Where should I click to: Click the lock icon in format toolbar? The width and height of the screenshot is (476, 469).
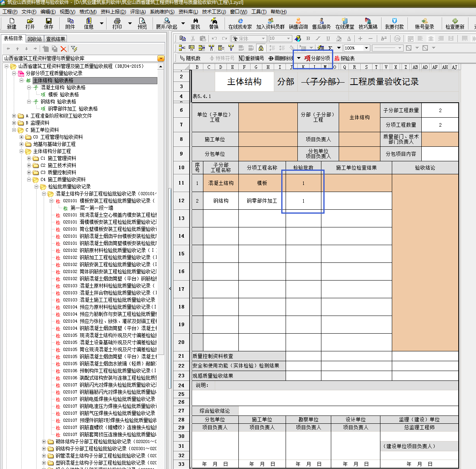pyautogui.click(x=261, y=48)
